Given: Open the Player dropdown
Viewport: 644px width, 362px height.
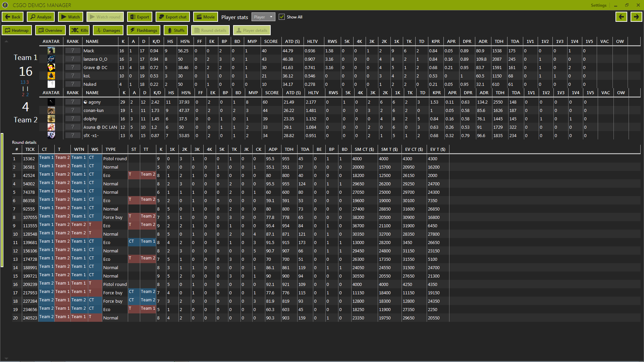Looking at the screenshot, I should pyautogui.click(x=263, y=17).
